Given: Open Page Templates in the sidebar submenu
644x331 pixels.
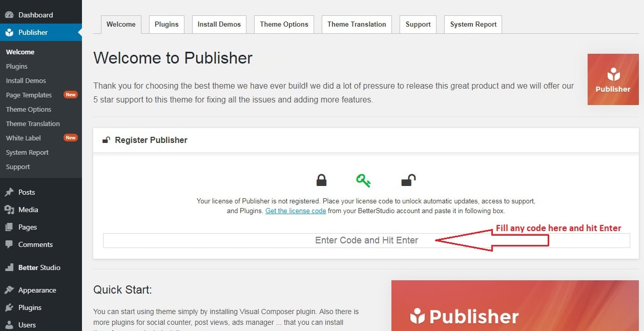Looking at the screenshot, I should pyautogui.click(x=29, y=95).
